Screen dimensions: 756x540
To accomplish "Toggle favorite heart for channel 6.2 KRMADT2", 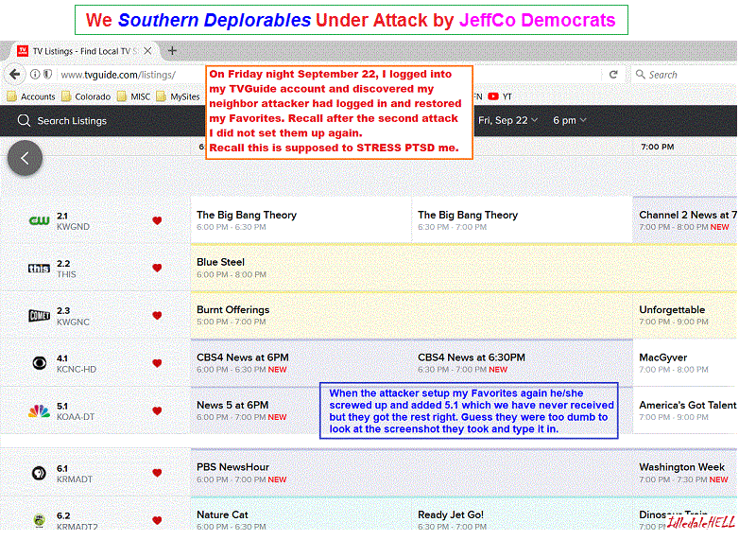I will 157,520.
